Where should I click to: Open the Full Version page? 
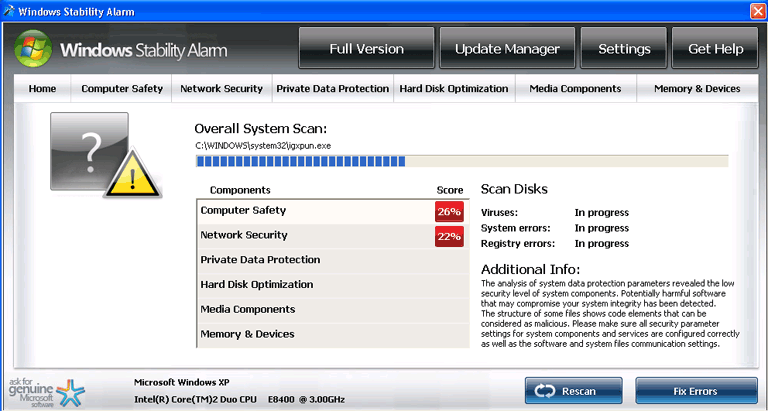click(366, 49)
